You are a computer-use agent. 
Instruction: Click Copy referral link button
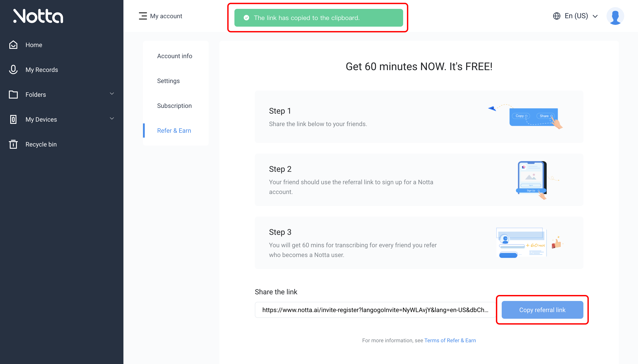point(542,310)
